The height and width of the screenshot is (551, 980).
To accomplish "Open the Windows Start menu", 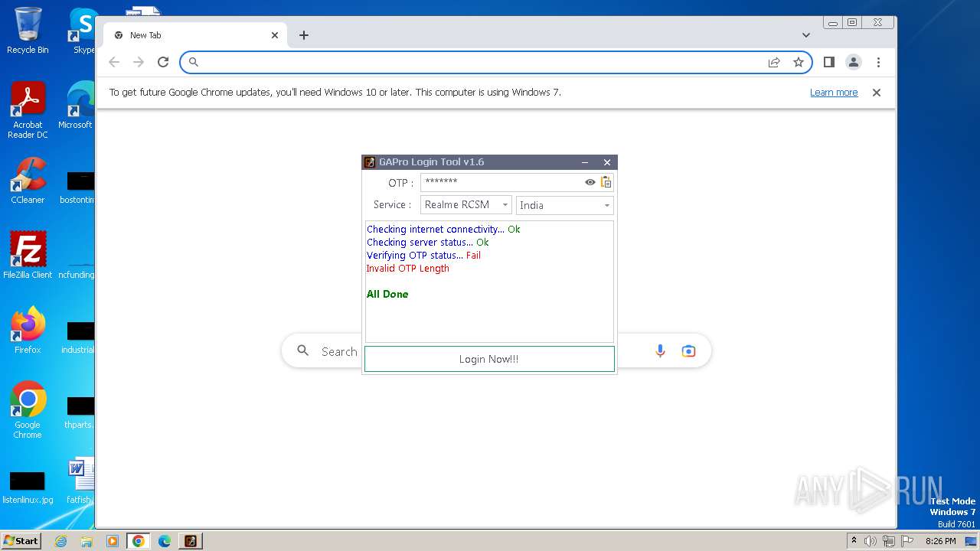I will (x=21, y=540).
